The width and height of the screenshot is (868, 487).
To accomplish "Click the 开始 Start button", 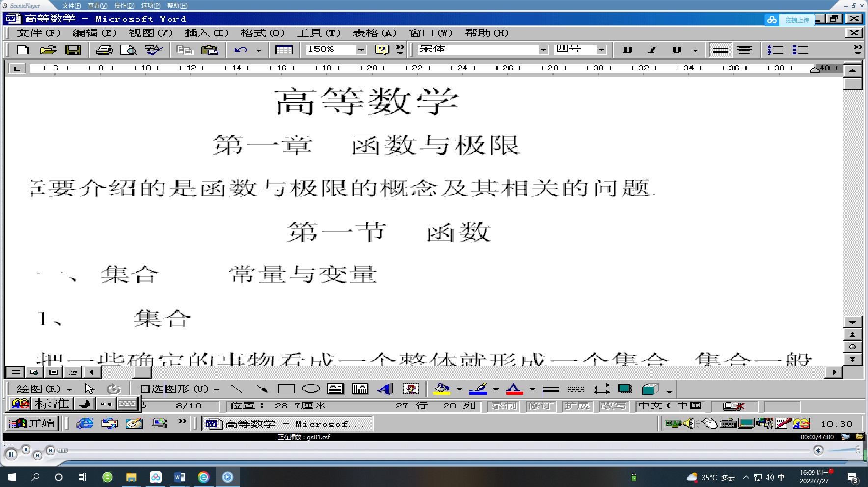I will tap(32, 423).
